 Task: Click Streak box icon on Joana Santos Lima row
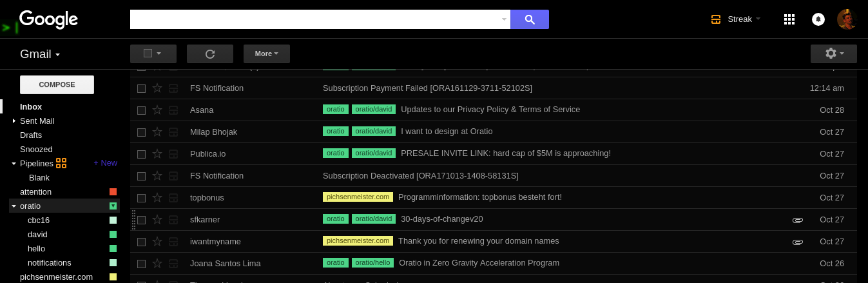[x=173, y=264]
